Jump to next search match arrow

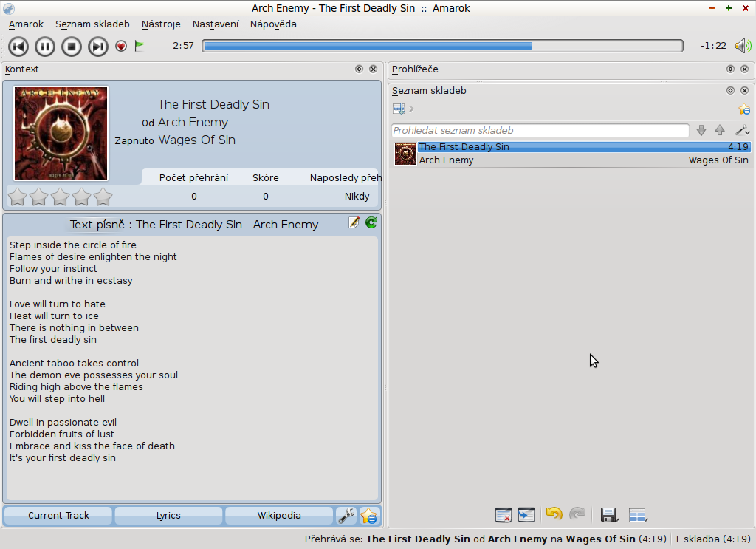point(701,130)
